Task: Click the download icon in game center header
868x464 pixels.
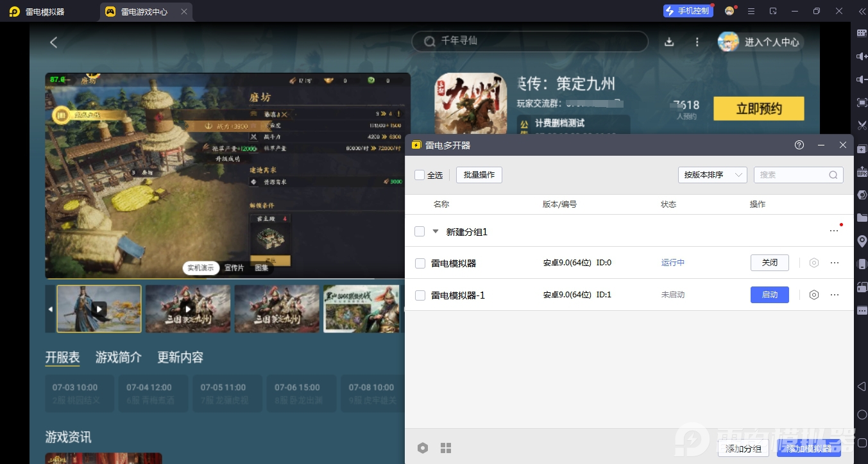Action: point(668,41)
